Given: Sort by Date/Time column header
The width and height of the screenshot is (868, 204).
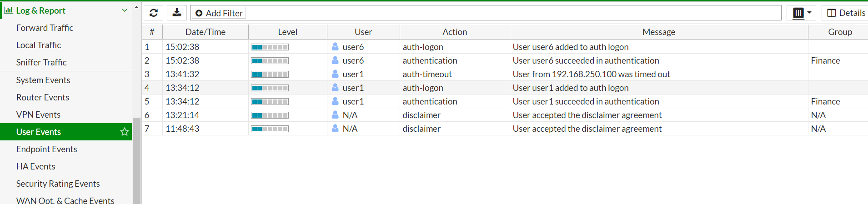Looking at the screenshot, I should (x=206, y=32).
